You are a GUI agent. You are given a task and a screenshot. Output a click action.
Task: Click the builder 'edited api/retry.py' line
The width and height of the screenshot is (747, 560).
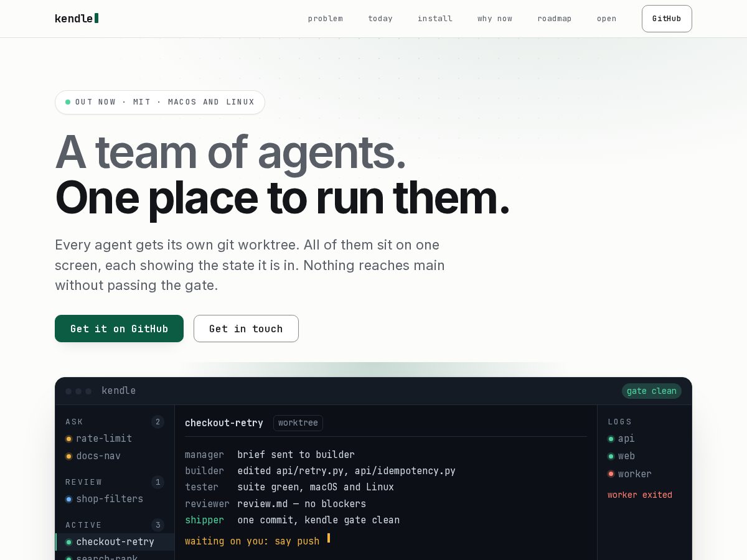(x=320, y=471)
